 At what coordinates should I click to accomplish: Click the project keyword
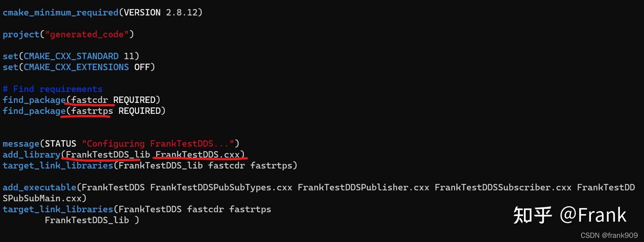click(x=21, y=34)
